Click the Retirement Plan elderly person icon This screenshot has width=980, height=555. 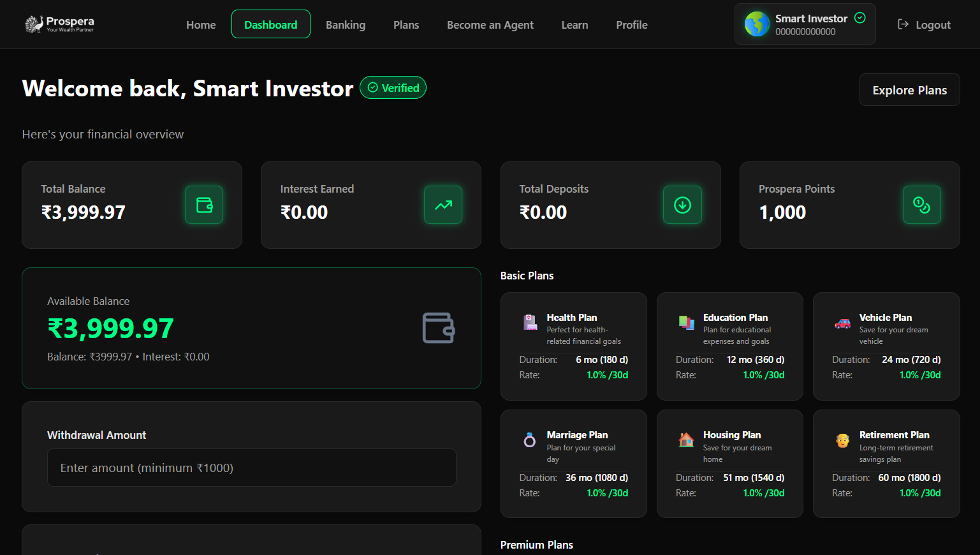843,440
